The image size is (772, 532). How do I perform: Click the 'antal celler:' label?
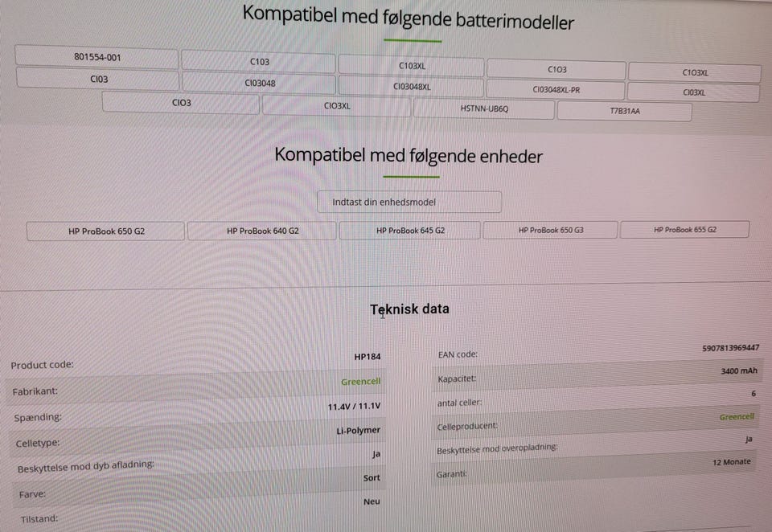(x=459, y=403)
